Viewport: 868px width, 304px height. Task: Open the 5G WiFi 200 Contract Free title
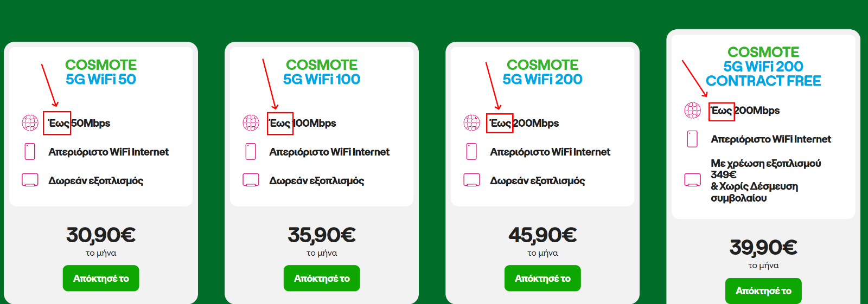point(763,67)
